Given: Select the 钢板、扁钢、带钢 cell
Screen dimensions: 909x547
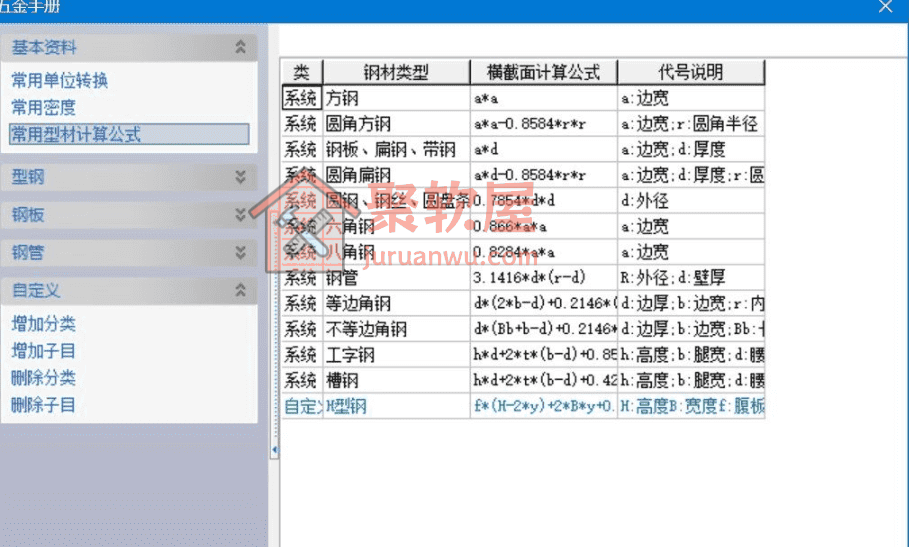Looking at the screenshot, I should coord(396,149).
